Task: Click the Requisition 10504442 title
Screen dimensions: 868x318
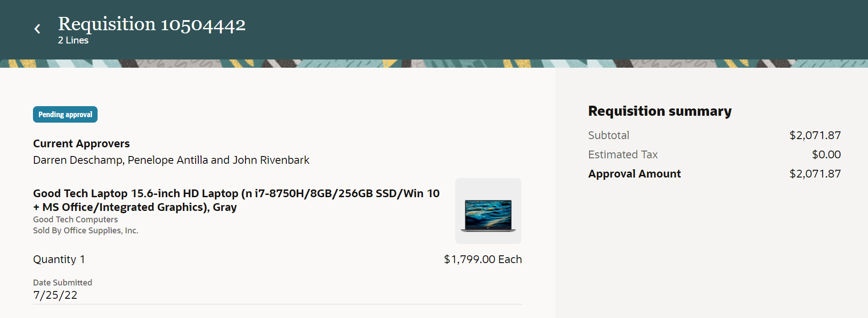Action: (x=152, y=24)
